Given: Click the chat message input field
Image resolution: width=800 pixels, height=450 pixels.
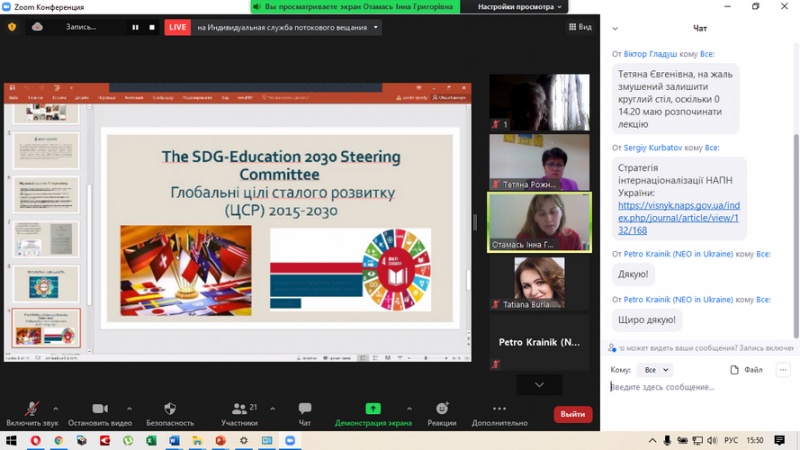Looking at the screenshot, I should pos(700,387).
